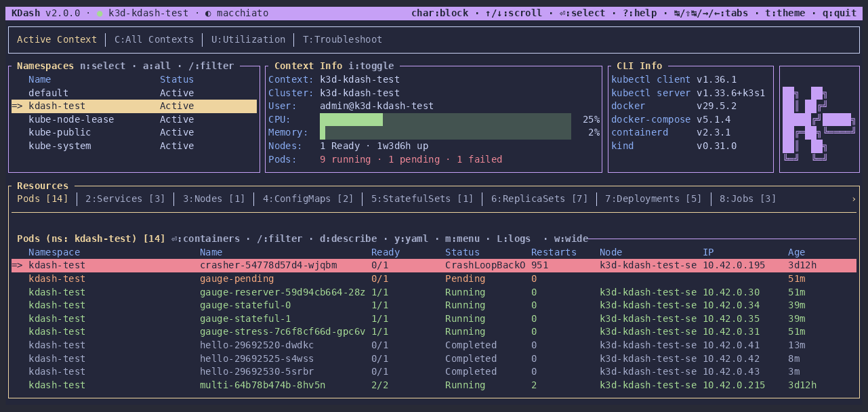This screenshot has height=412, width=868.
Task: Click the w:wide hint in Pods header
Action: point(571,239)
